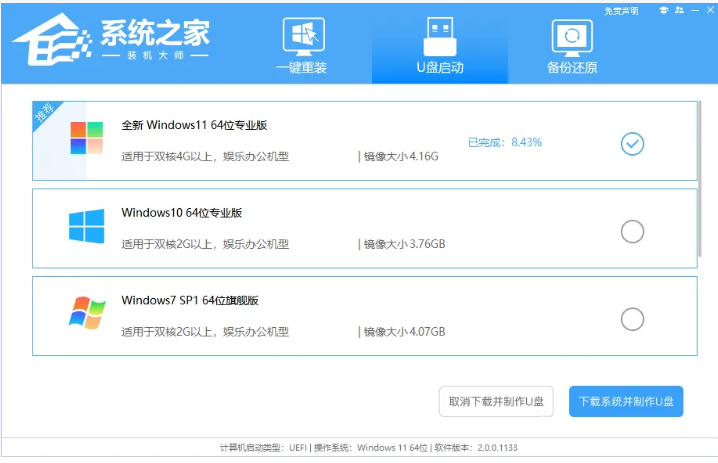Viewport: 718px width, 463px height.
Task: Click the 全新 Windows11 64位专业版 title
Action: coord(194,125)
